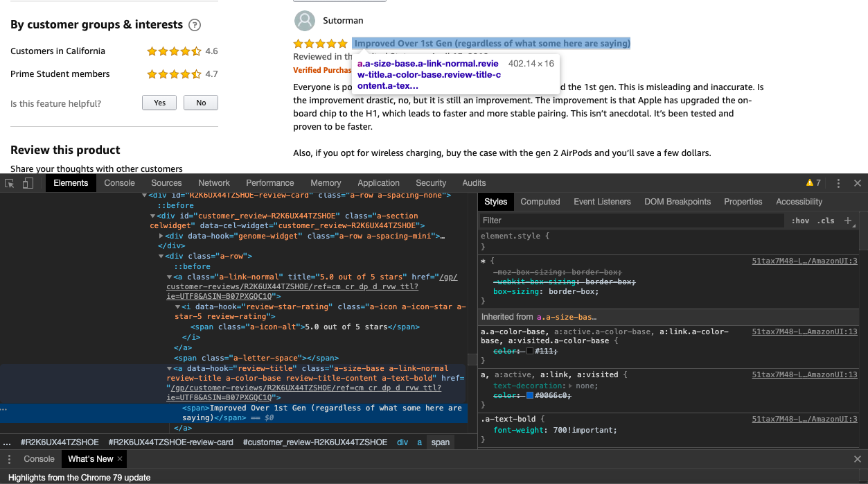Screen dimensions: 868x484
Task: Collapse the review-card div node
Action: [145, 196]
